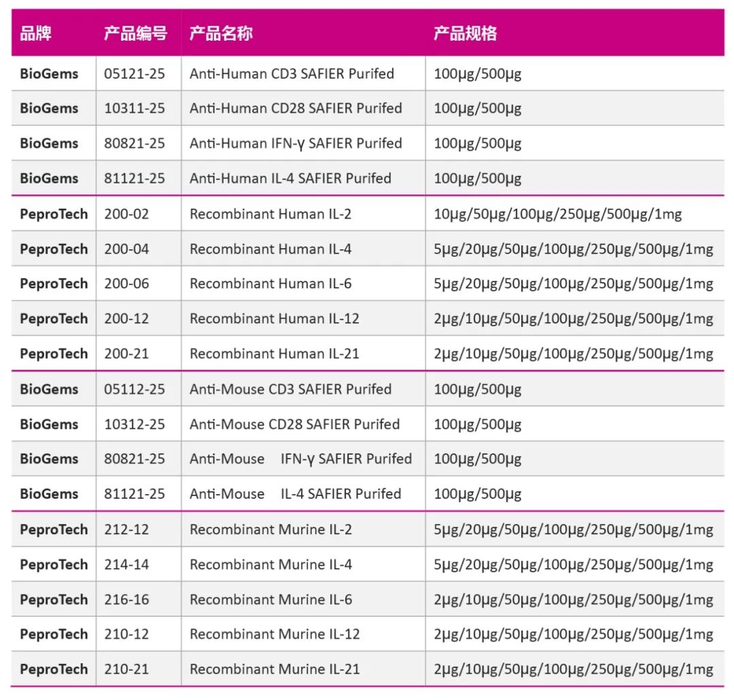
Task: Click the 产品规格 column header
Action: pos(465,33)
